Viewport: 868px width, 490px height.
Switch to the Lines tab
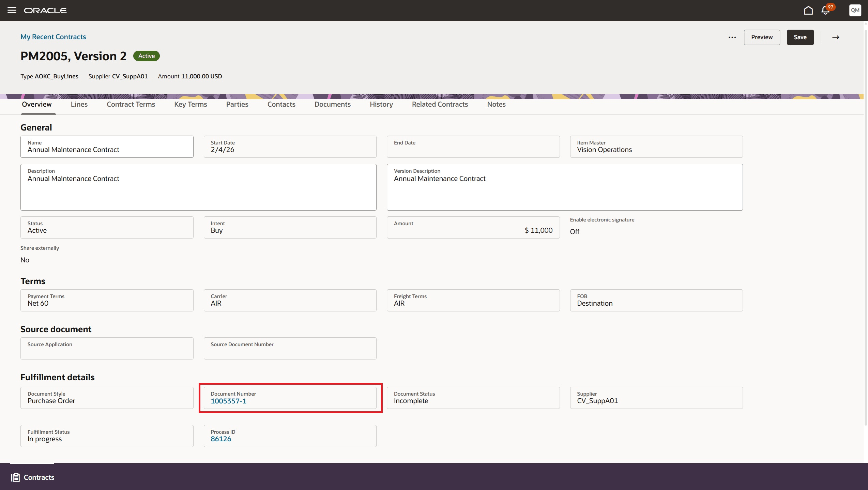79,104
